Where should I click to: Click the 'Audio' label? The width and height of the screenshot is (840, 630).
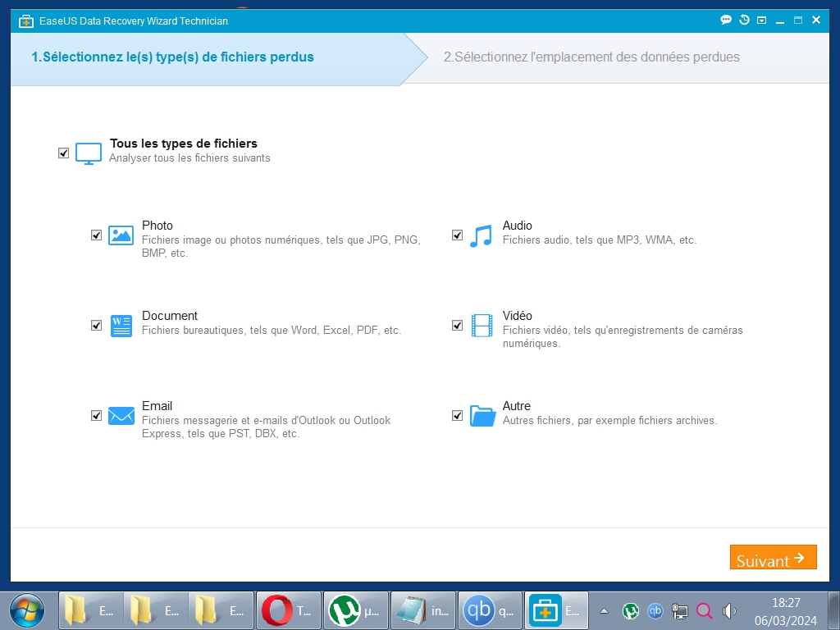518,226
